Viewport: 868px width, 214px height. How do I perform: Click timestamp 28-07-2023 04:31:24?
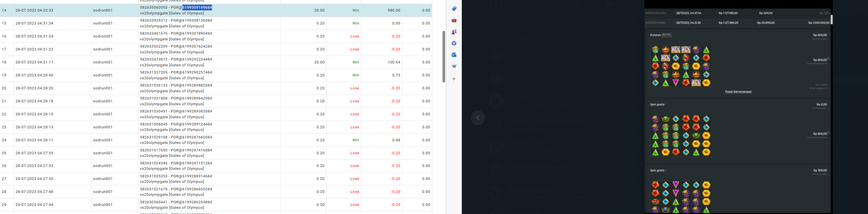(34, 36)
